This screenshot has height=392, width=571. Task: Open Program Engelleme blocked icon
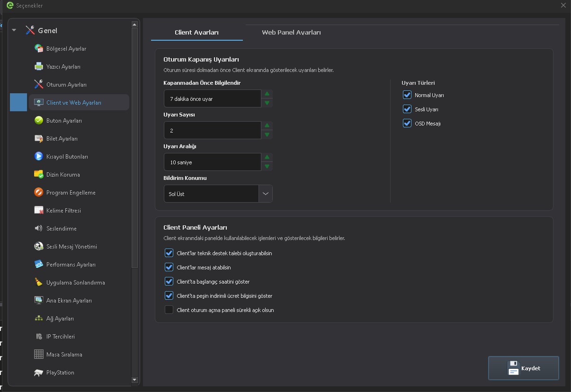point(39,192)
